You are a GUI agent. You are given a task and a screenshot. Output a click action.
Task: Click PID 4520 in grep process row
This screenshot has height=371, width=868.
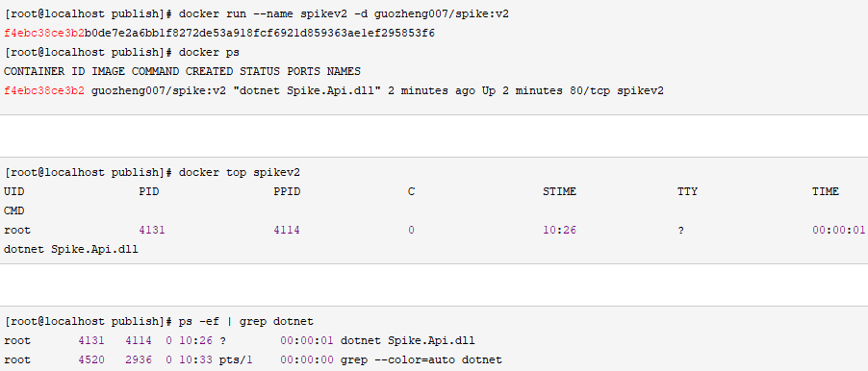[90, 359]
